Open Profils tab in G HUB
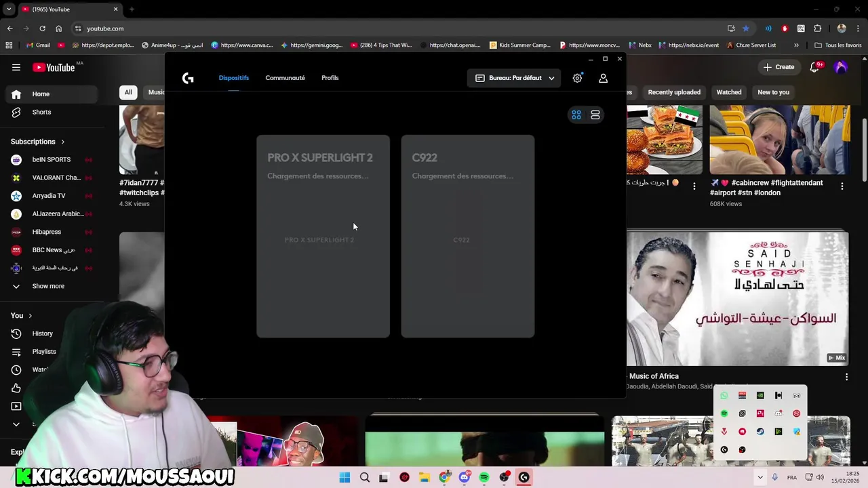 click(330, 78)
